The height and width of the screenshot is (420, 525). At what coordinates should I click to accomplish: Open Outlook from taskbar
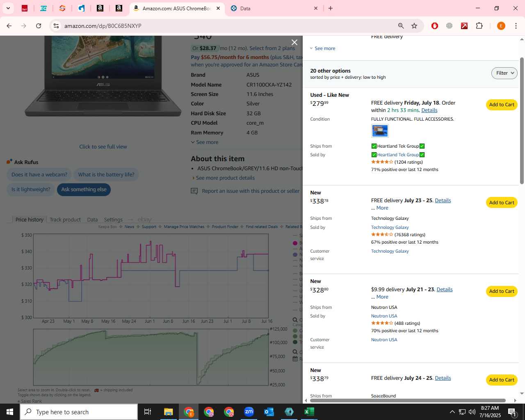[x=269, y=412]
